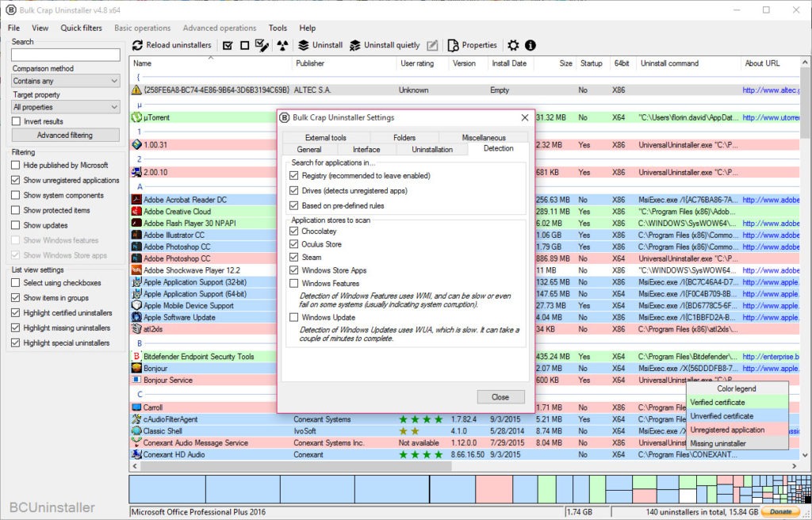Click the Adobe Creative Cloud icon
Screen dimensions: 812x520
[136, 212]
